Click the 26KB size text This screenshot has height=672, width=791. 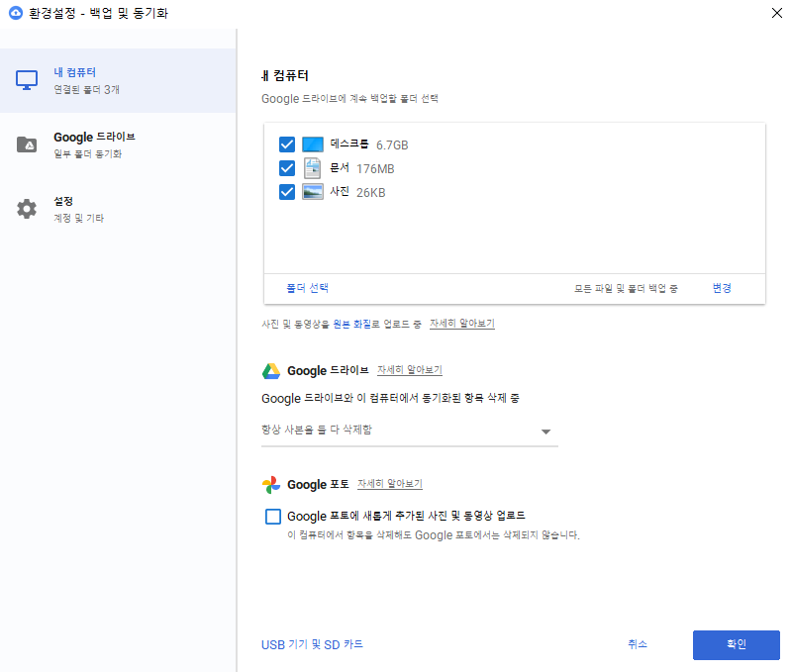pyautogui.click(x=371, y=193)
